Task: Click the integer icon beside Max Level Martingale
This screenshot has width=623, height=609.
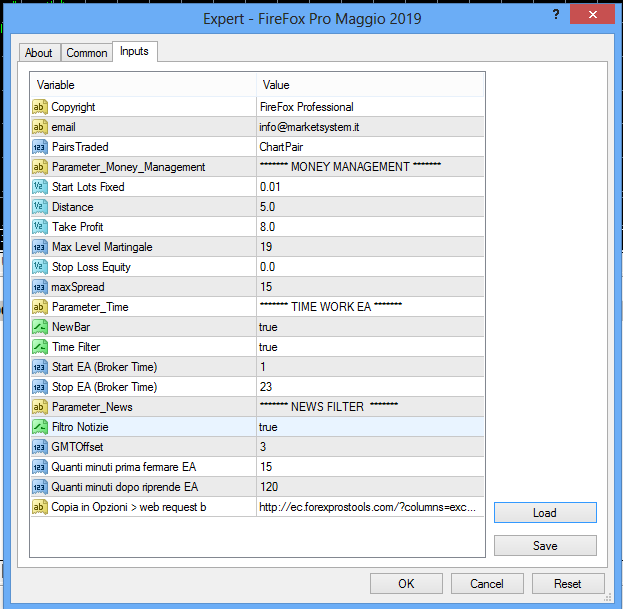Action: (40, 247)
